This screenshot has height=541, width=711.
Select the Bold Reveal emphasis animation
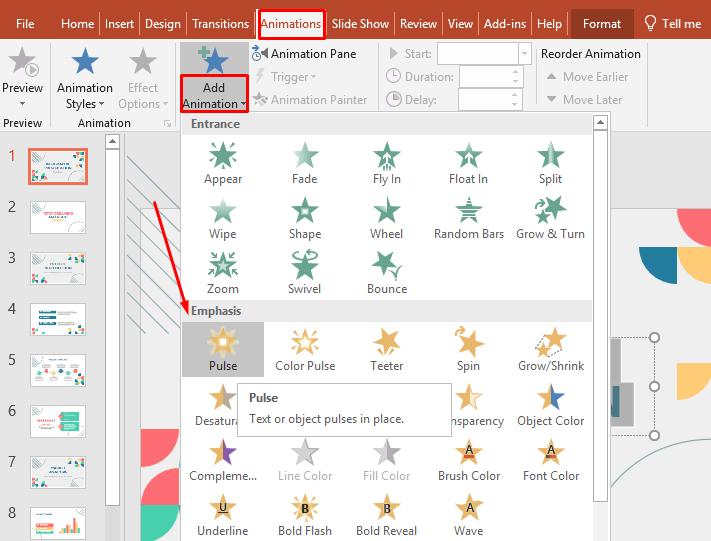coord(386,515)
